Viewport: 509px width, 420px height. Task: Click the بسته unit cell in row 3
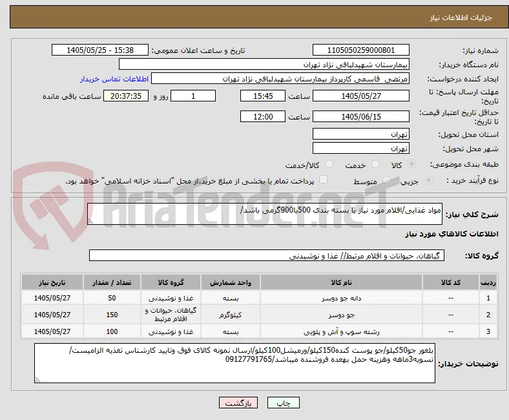click(x=231, y=331)
